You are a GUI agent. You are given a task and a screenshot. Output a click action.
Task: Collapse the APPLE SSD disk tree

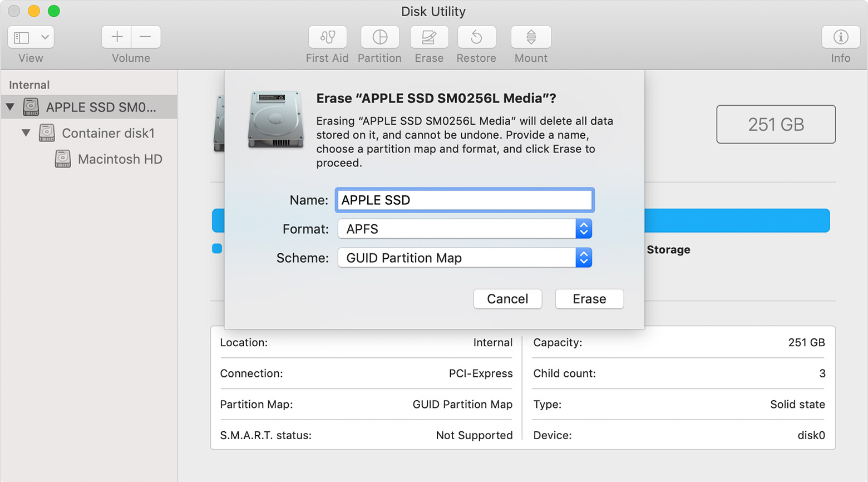point(10,107)
